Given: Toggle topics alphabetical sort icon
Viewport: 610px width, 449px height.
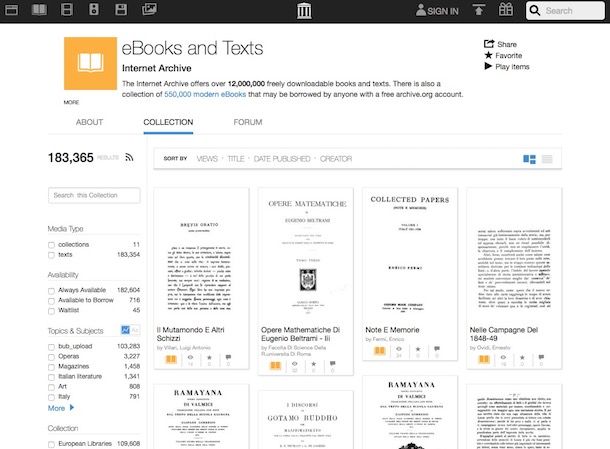Looking at the screenshot, I should click(135, 330).
